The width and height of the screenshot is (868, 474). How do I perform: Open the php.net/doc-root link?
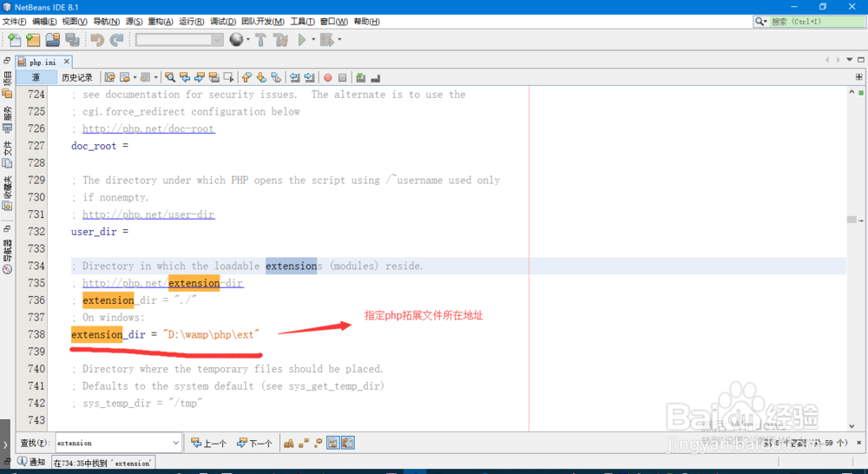[148, 128]
